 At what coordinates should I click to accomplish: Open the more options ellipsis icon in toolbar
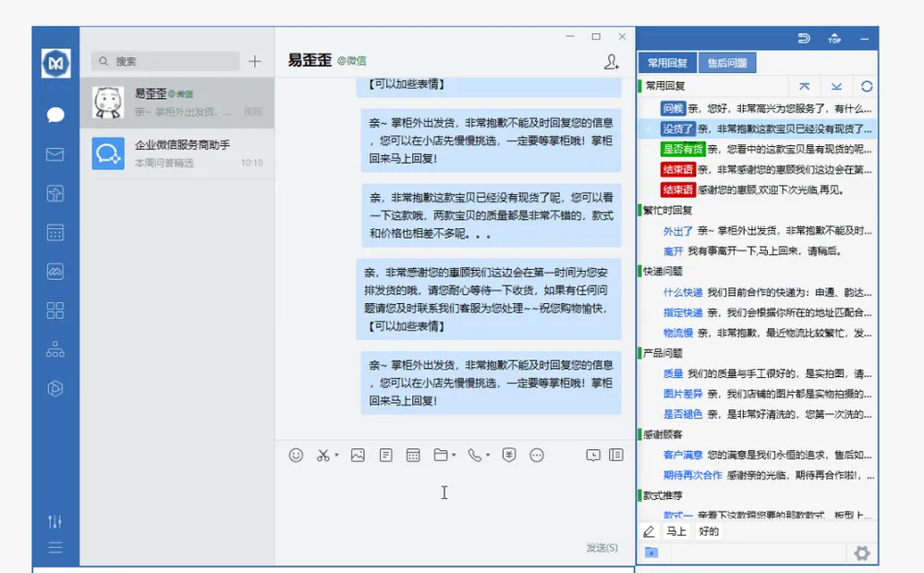537,456
